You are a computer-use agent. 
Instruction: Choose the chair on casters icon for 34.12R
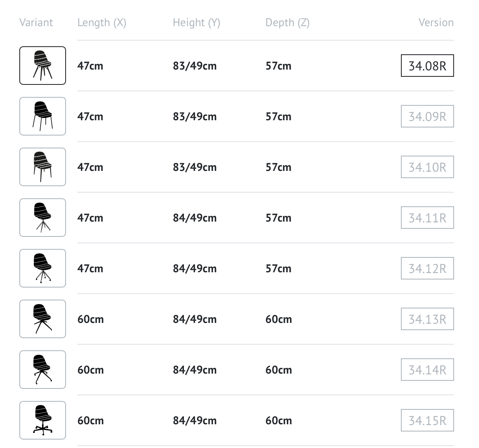(x=42, y=268)
